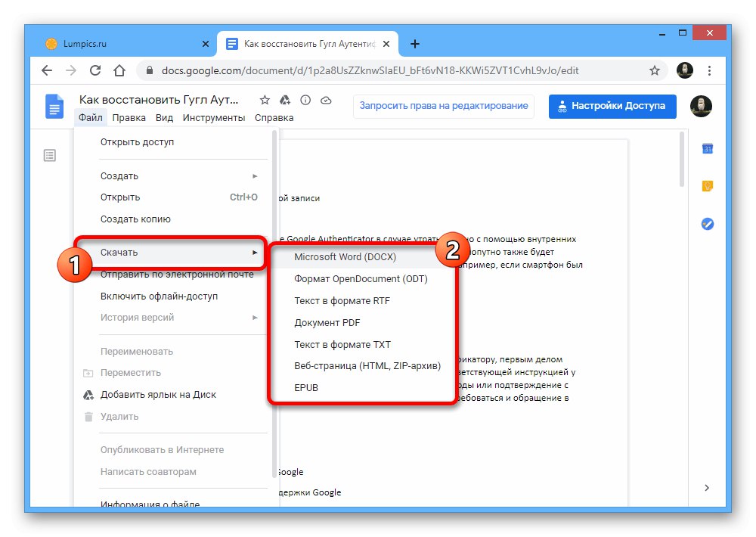Download as Microsoft Word (DOCX)
This screenshot has width=756, height=537.
[x=363, y=256]
